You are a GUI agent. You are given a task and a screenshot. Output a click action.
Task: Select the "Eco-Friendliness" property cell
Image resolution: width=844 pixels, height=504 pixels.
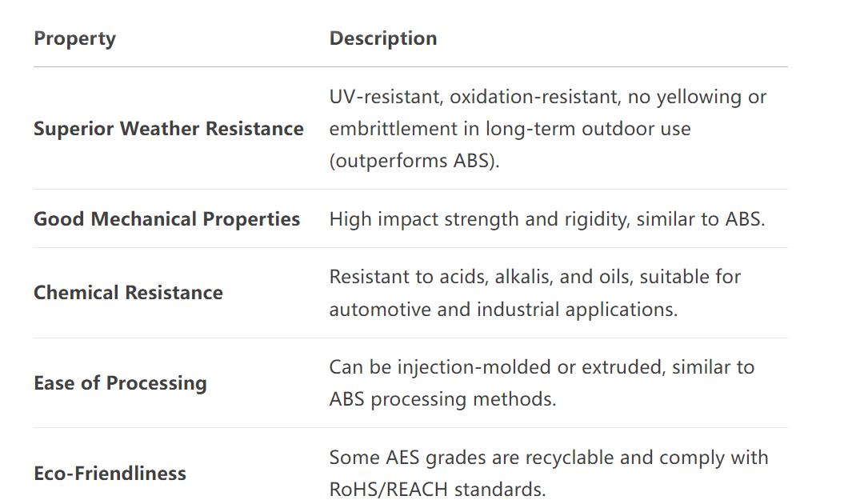(x=110, y=474)
